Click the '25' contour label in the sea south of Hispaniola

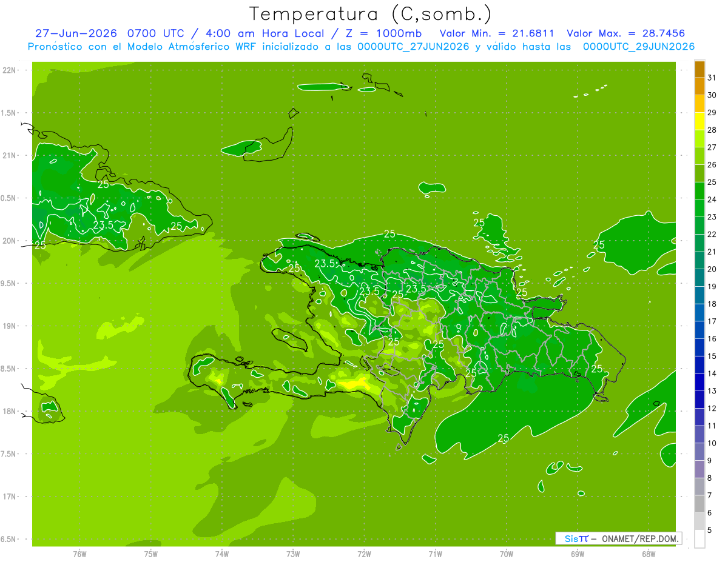[x=503, y=438]
